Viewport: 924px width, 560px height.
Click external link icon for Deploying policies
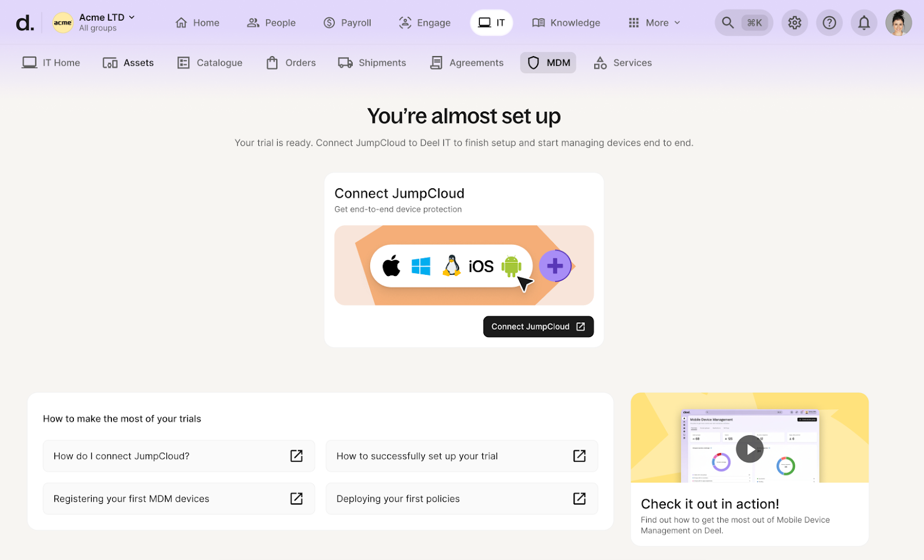579,499
